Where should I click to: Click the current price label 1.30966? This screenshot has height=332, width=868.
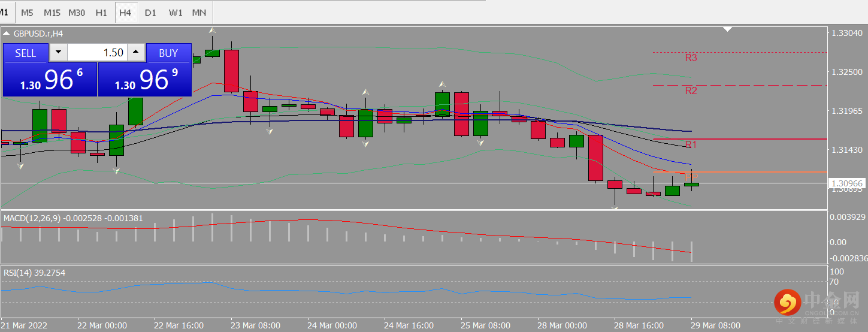pyautogui.click(x=846, y=183)
